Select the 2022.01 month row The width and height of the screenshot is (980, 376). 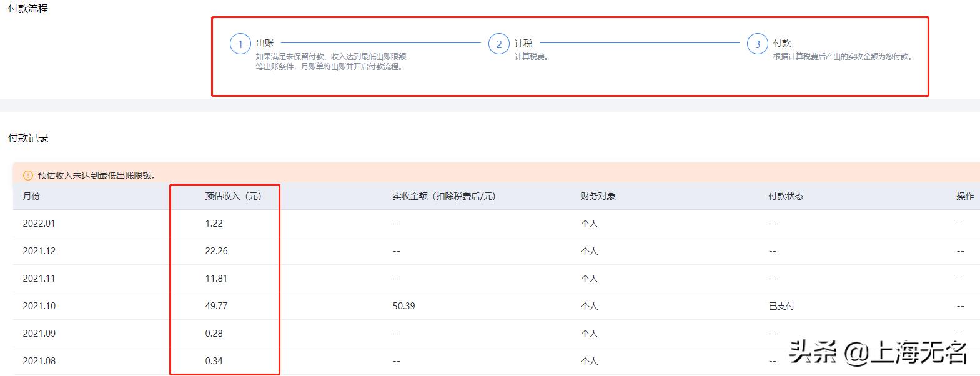click(497, 224)
